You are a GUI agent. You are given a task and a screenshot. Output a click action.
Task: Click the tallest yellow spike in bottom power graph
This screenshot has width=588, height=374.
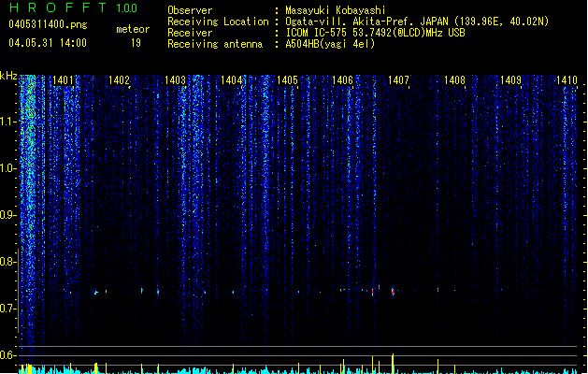pos(393,364)
